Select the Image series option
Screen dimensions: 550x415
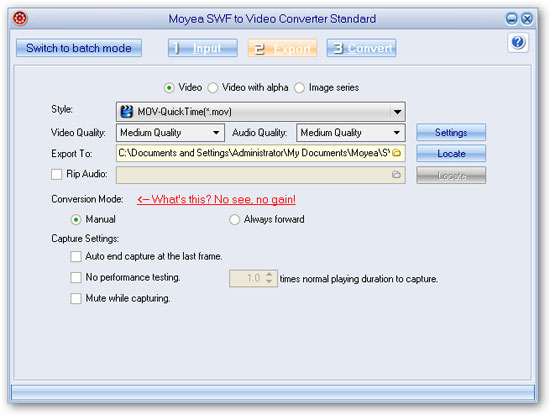[x=299, y=88]
